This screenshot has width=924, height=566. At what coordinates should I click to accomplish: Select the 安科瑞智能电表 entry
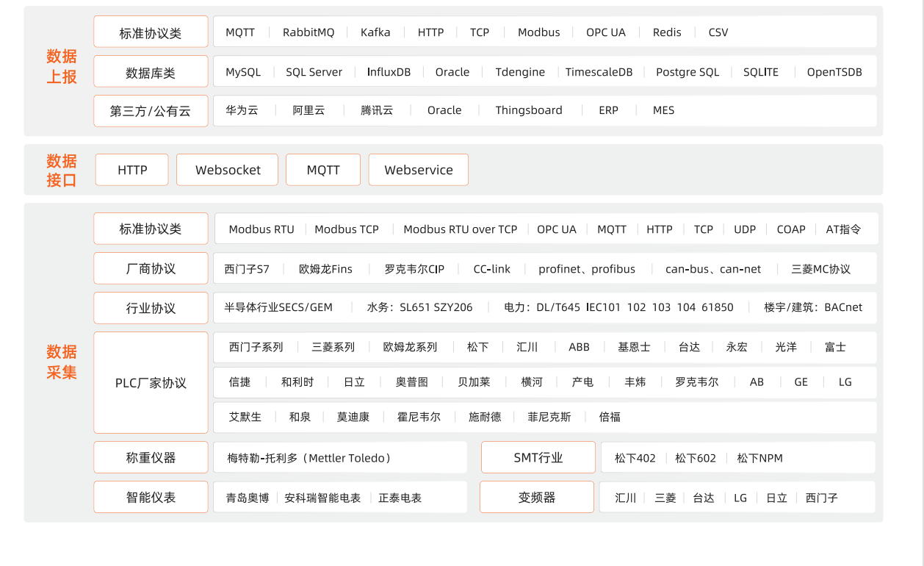pos(322,498)
